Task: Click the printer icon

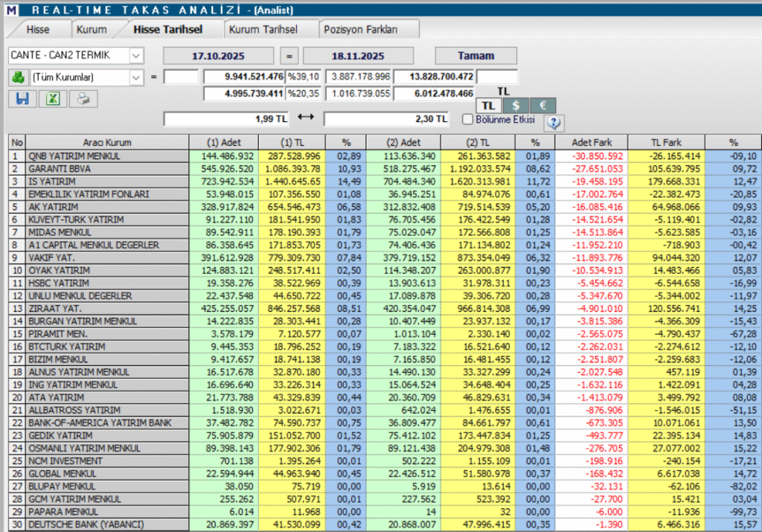Action: pos(84,98)
